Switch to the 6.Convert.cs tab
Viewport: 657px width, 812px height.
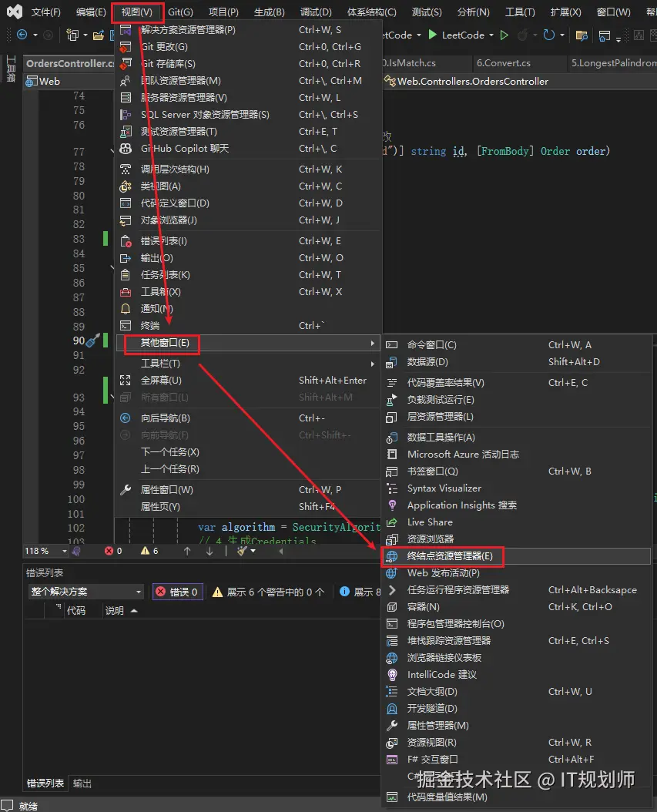pos(504,63)
